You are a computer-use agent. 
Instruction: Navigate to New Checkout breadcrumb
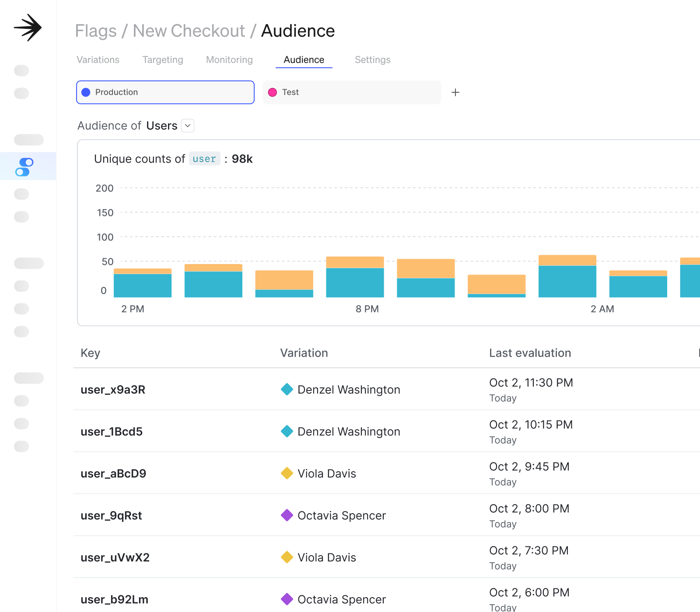coord(189,31)
